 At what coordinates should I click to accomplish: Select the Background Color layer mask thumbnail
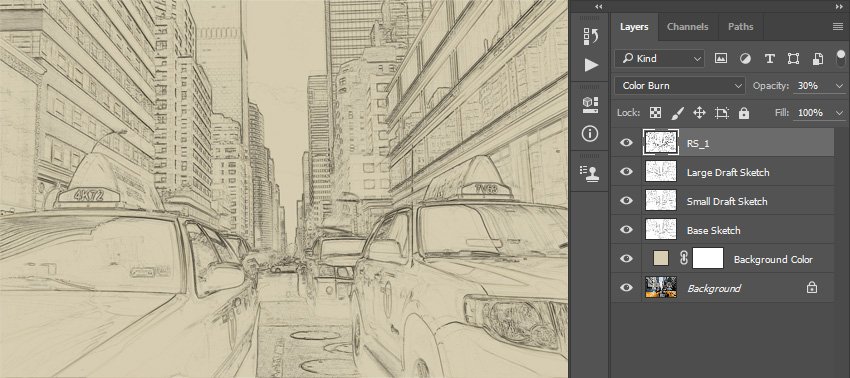[x=708, y=259]
